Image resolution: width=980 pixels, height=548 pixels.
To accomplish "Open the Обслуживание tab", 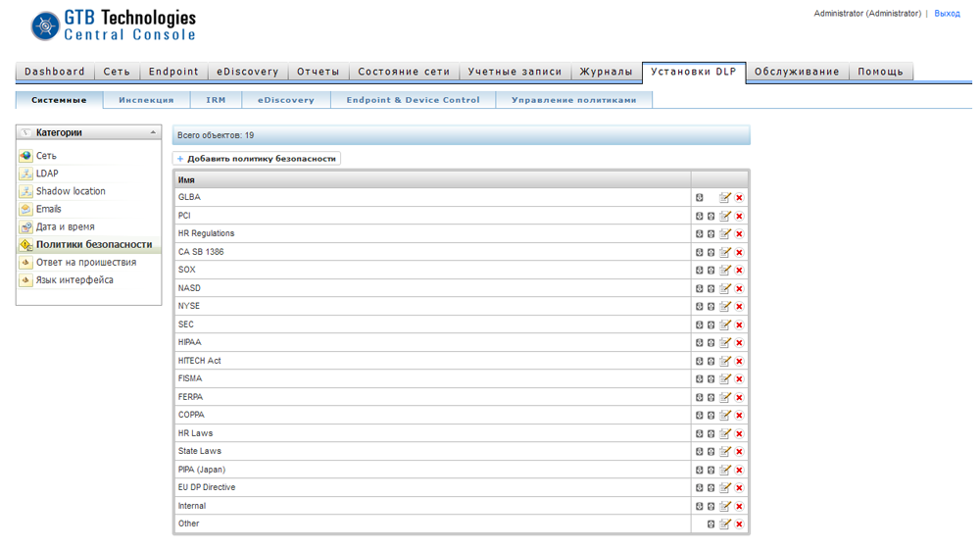I will (x=797, y=72).
